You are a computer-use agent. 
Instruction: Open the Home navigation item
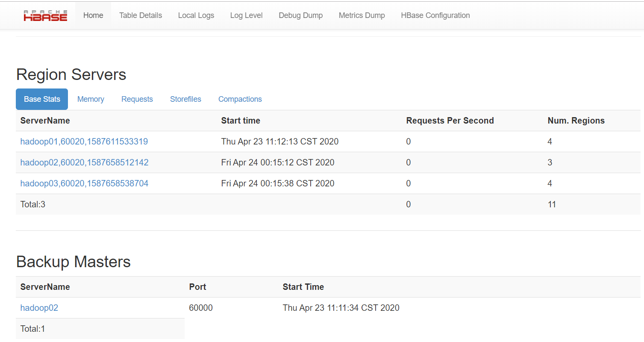93,15
